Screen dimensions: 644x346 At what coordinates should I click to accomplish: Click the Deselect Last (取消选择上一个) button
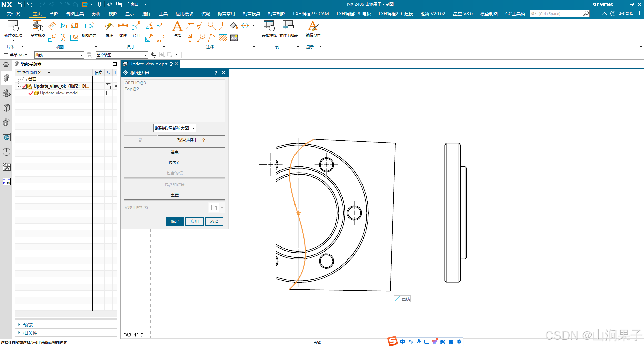pyautogui.click(x=192, y=140)
